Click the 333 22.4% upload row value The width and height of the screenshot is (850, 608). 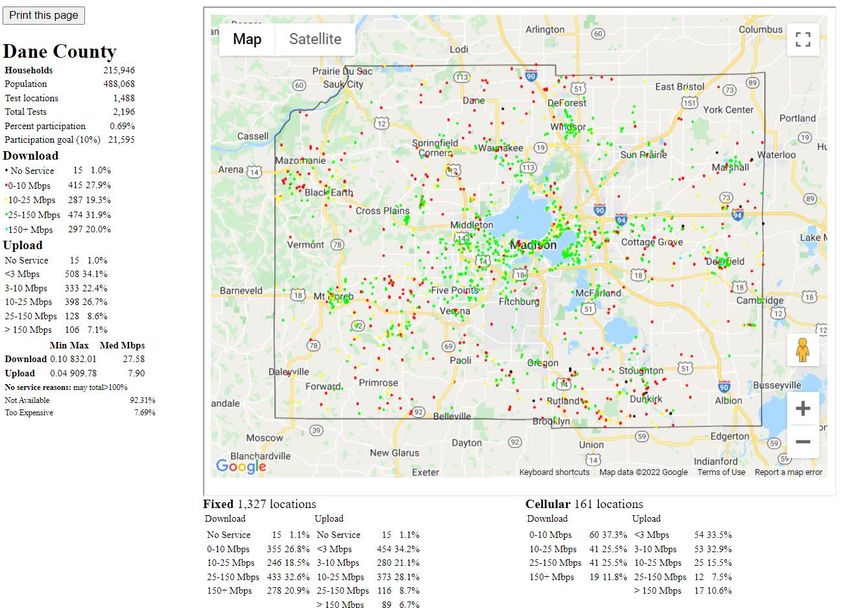pyautogui.click(x=86, y=288)
